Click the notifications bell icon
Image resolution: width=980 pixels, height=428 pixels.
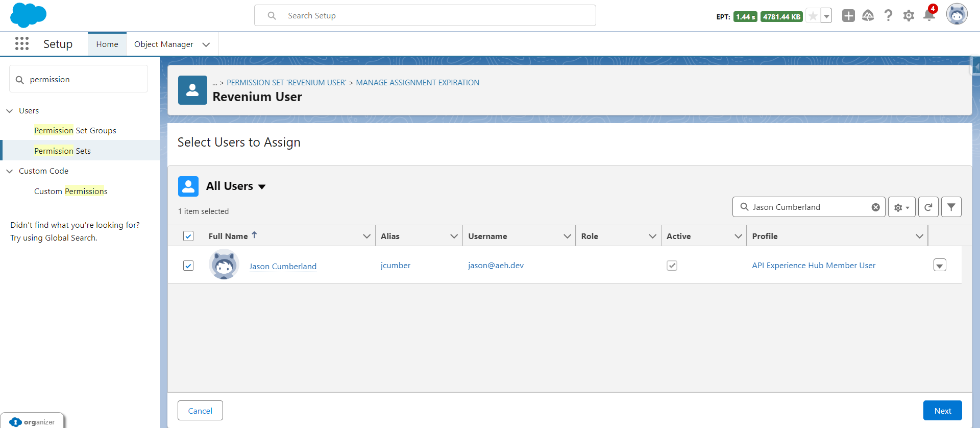[x=929, y=16]
